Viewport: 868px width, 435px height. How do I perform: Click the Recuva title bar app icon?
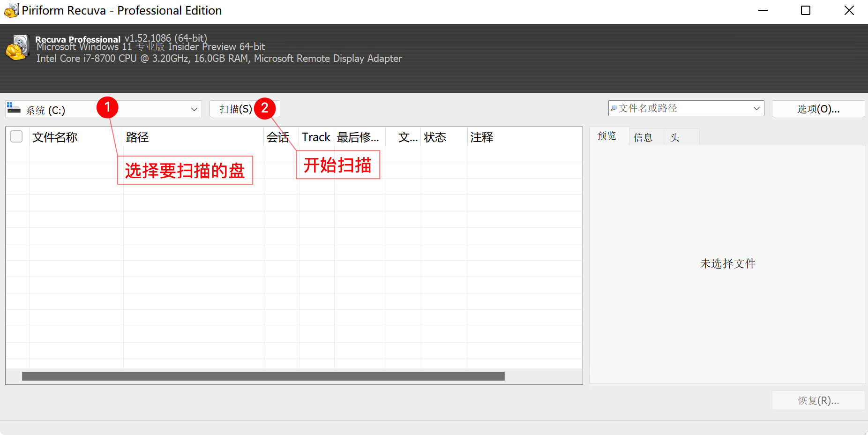click(11, 10)
